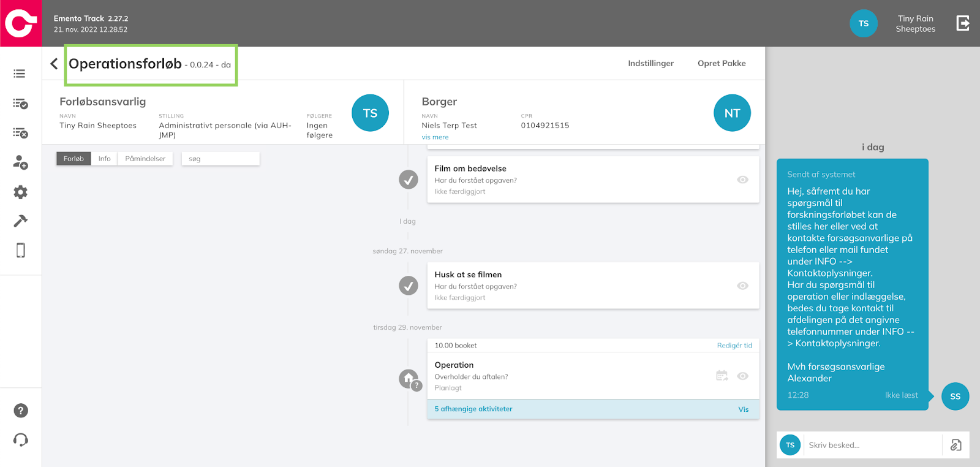980x467 pixels.
Task: Click checkmark status for Husk at se filmen
Action: click(409, 286)
